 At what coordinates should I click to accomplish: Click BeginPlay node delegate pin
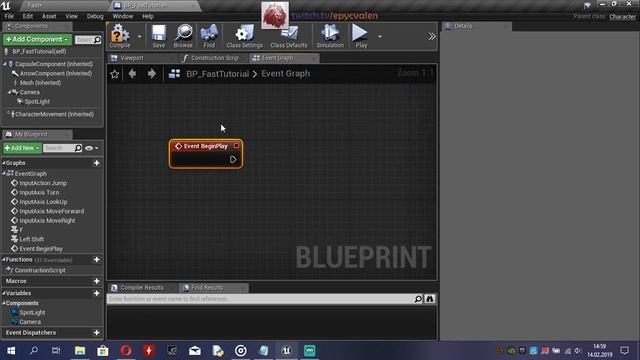236,146
